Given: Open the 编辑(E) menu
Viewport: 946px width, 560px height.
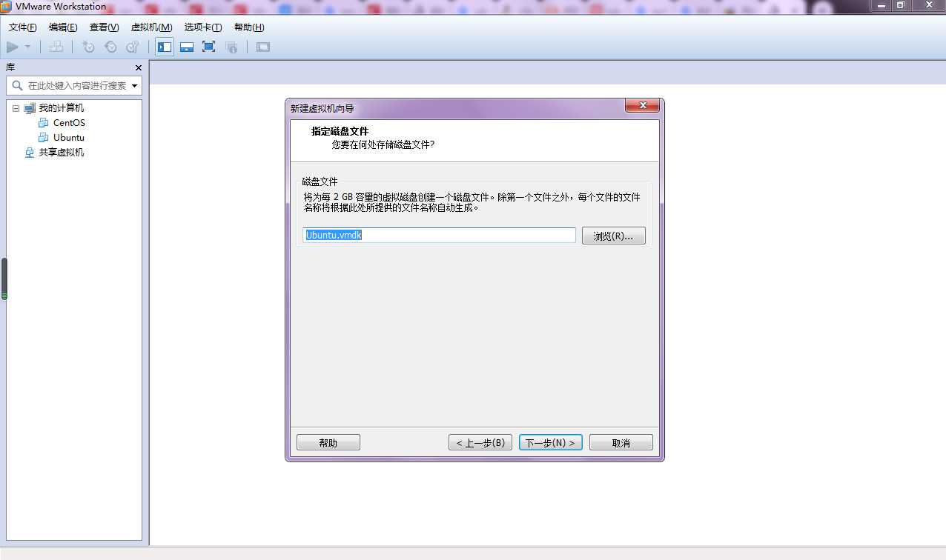Looking at the screenshot, I should coord(63,27).
